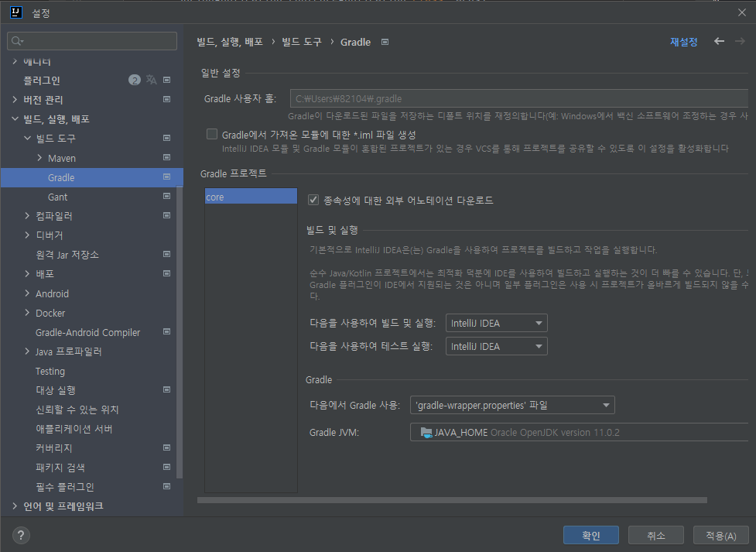The width and height of the screenshot is (756, 552).
Task: Click project-level icon on Gradle-Android Compiler row
Action: [x=167, y=331]
